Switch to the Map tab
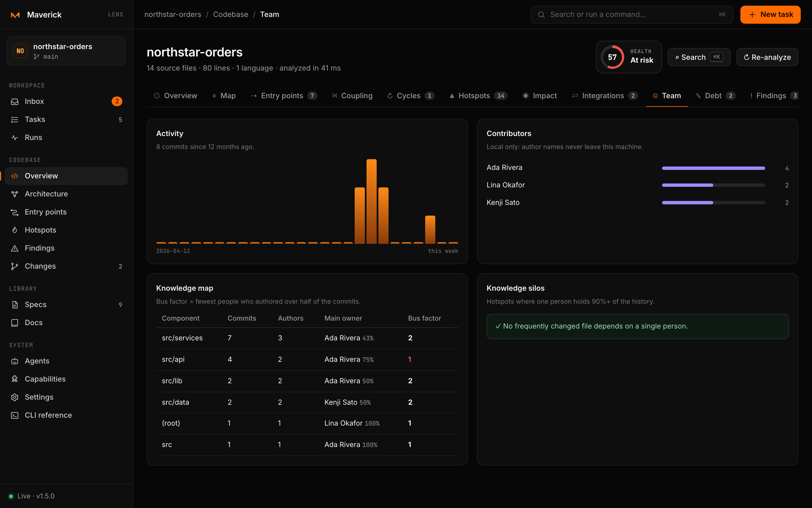Image resolution: width=812 pixels, height=508 pixels. [x=224, y=96]
